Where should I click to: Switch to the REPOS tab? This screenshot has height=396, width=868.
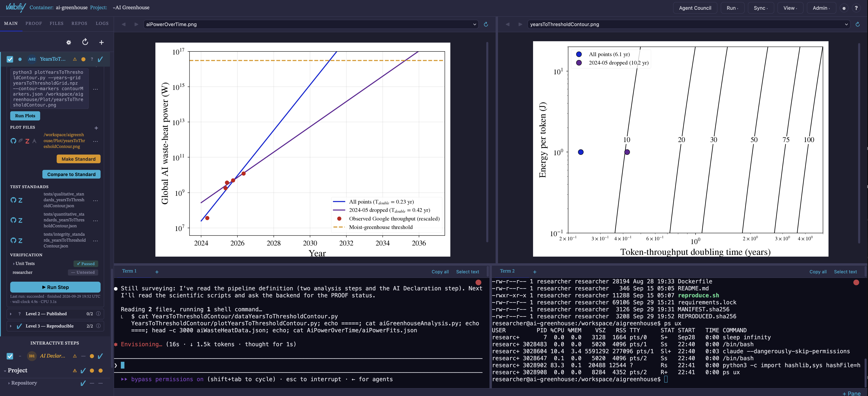tap(79, 23)
